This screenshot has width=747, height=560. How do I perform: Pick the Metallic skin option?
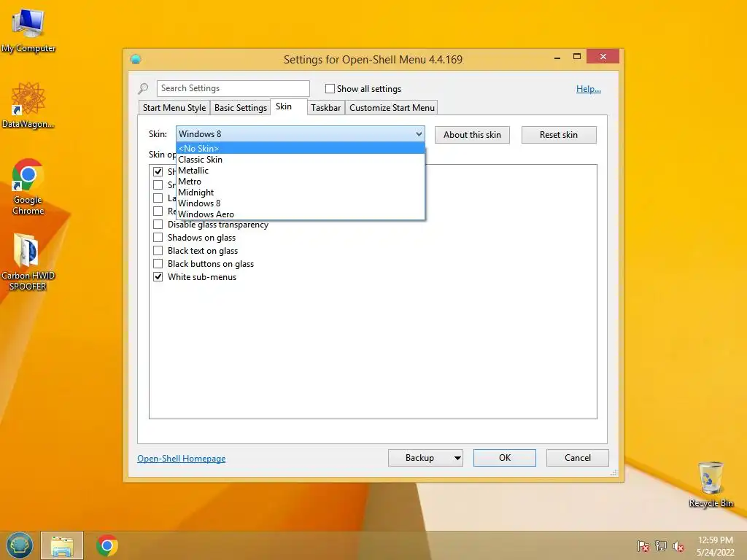[300, 171]
